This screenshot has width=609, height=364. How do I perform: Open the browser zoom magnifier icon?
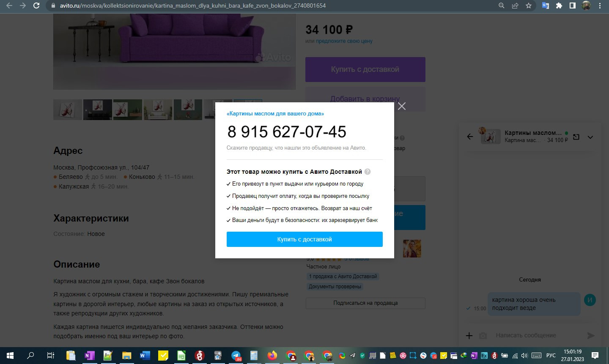point(502,6)
